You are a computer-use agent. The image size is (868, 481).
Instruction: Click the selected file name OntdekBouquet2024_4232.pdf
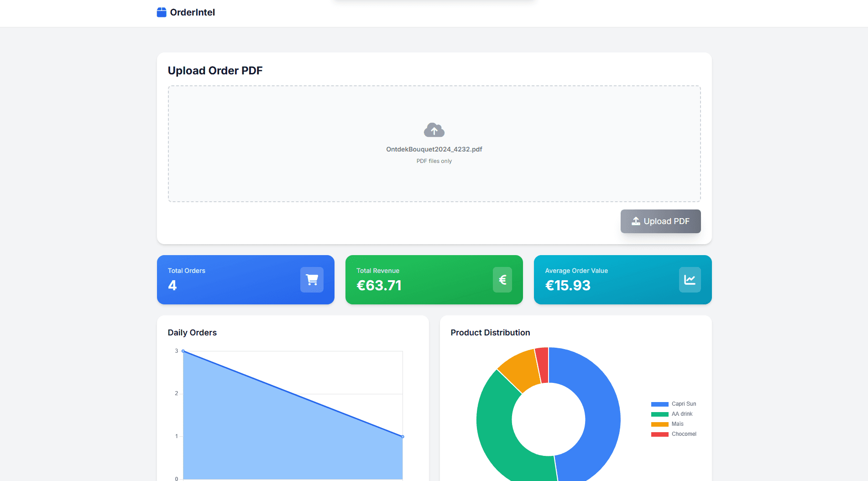(434, 149)
